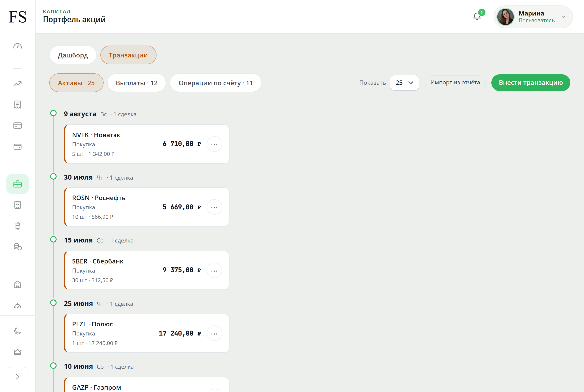The width and height of the screenshot is (584, 392).
Task: Open more options for NVTK Новатэк transaction
Action: pyautogui.click(x=214, y=144)
